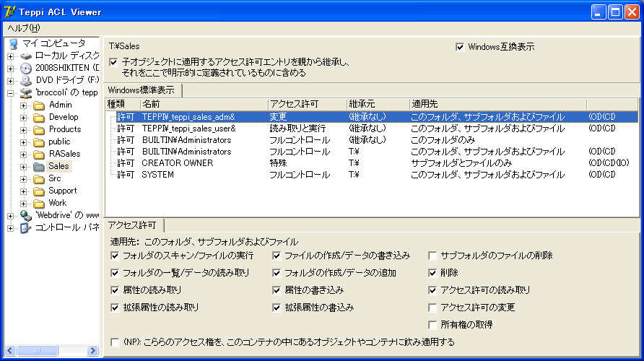This screenshot has width=644, height=361.
Task: Enable アクセス許可の変更 checkbox
Action: tap(432, 308)
